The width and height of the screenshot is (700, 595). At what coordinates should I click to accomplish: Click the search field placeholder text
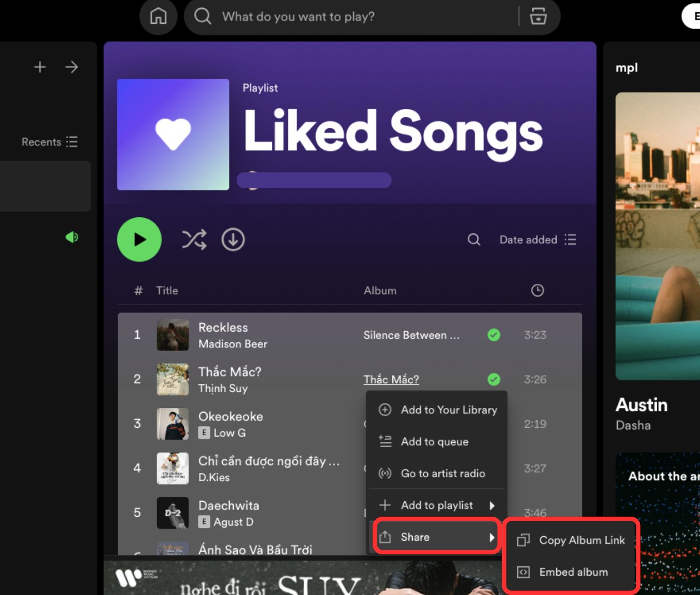tap(298, 17)
